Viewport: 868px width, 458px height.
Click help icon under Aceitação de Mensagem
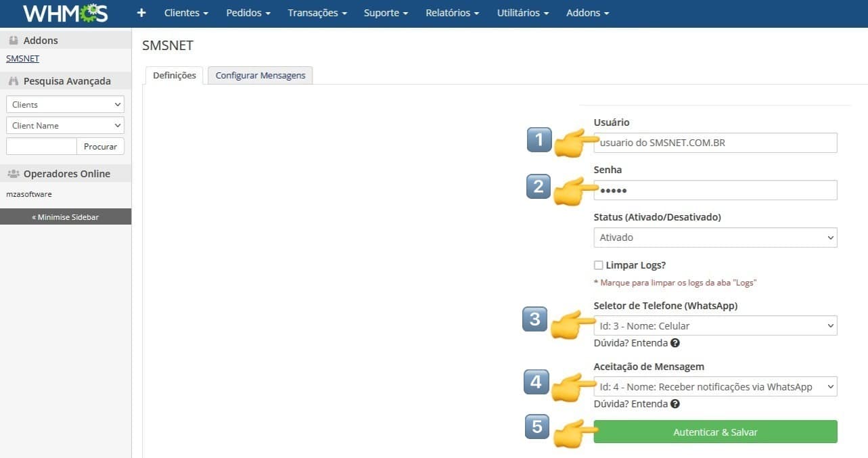pyautogui.click(x=675, y=404)
